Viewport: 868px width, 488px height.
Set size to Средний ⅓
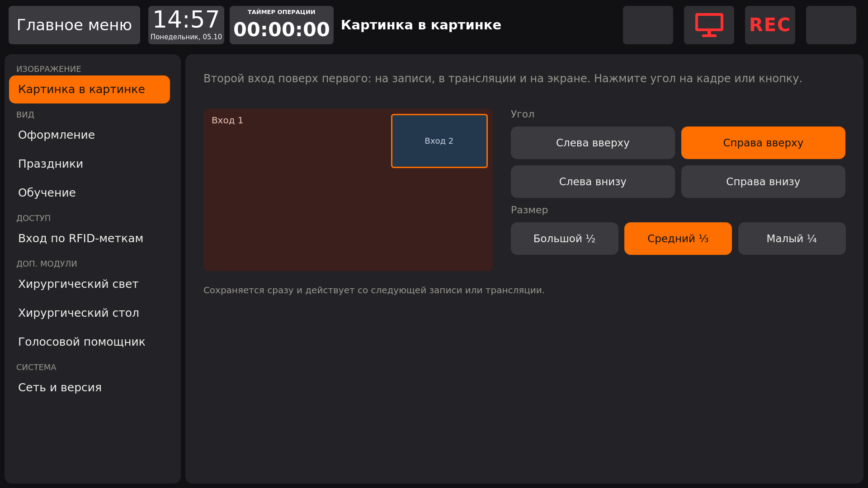tap(678, 239)
